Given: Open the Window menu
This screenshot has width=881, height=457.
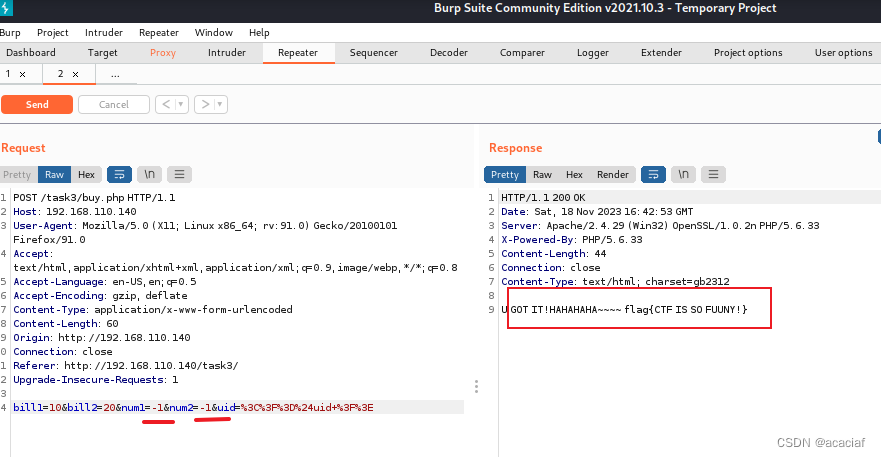Looking at the screenshot, I should click(214, 33).
